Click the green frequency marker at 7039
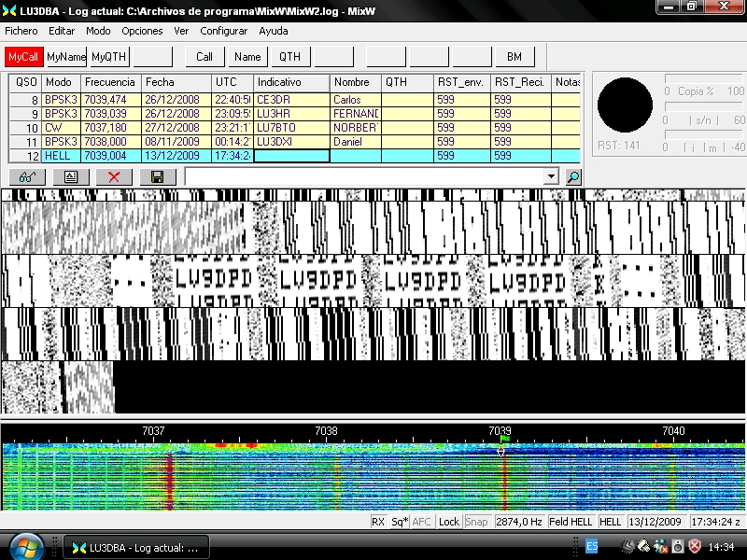747x560 pixels. click(503, 439)
